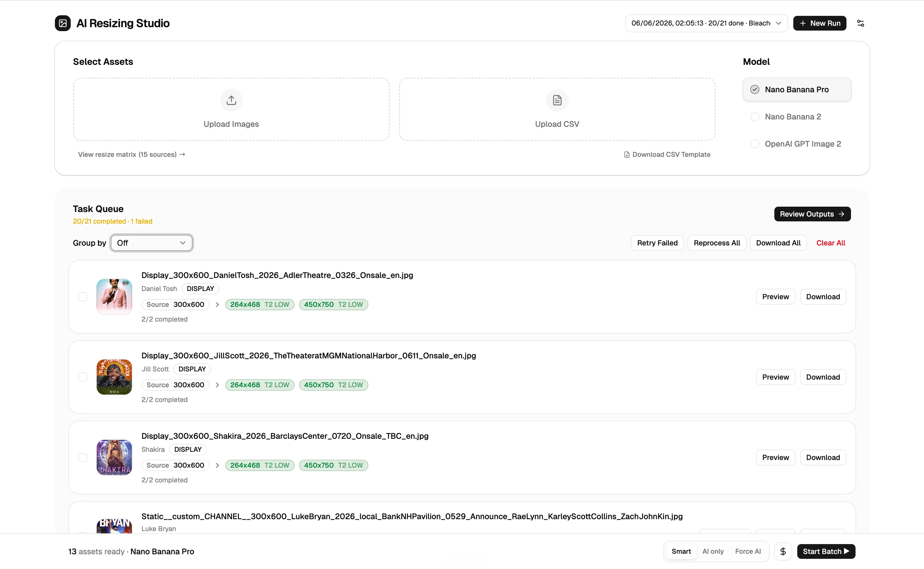
Task: Click Source 300x600 chip in Daniel Tosh row
Action: point(175,304)
